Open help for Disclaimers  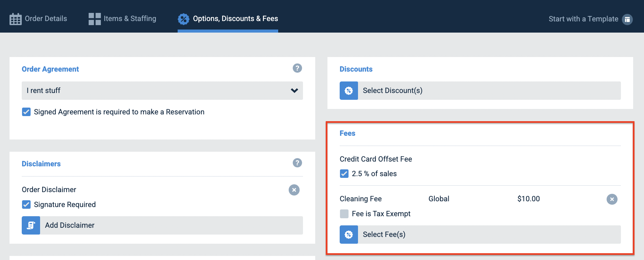(297, 163)
